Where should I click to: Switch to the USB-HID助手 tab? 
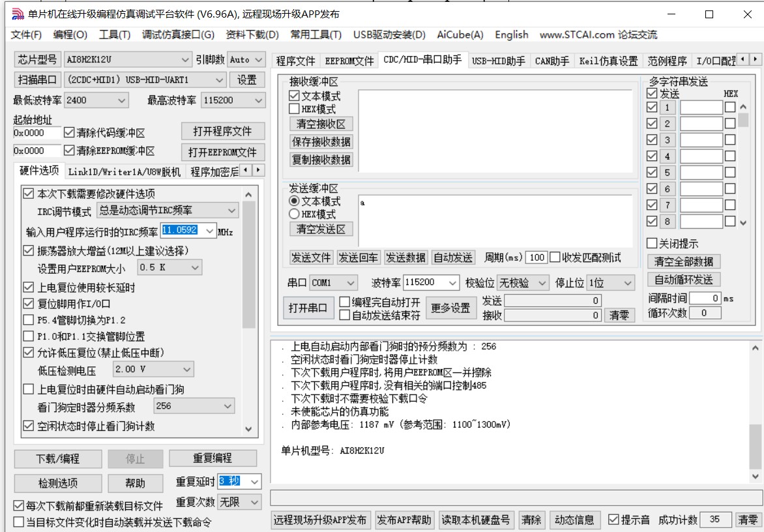click(x=498, y=59)
